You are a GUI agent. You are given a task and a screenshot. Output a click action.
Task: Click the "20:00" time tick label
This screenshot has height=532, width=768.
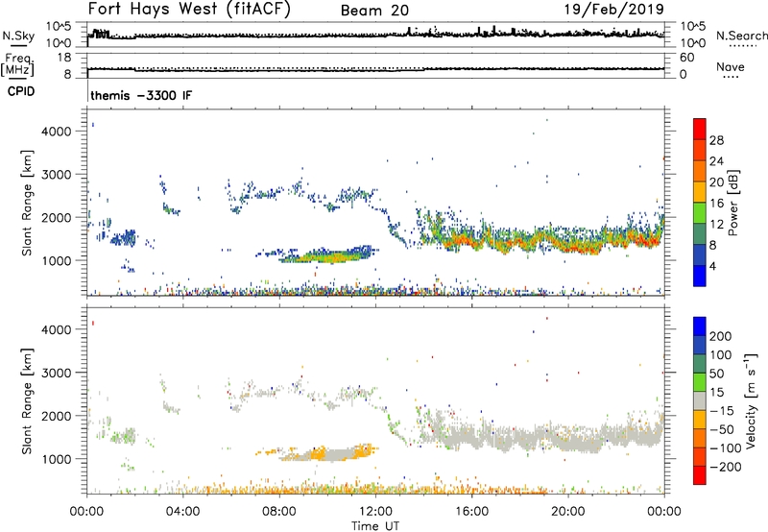click(x=567, y=512)
